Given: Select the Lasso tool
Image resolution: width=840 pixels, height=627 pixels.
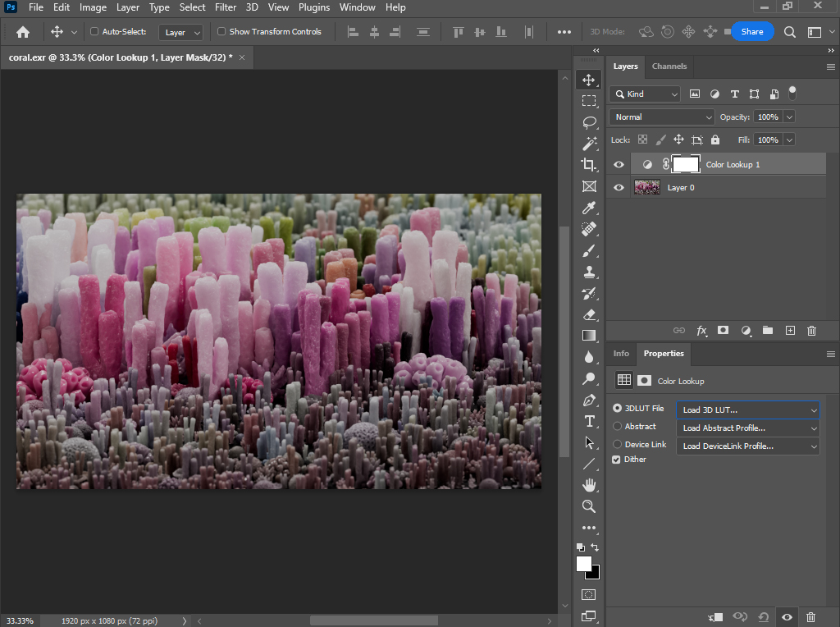Looking at the screenshot, I should pos(589,122).
